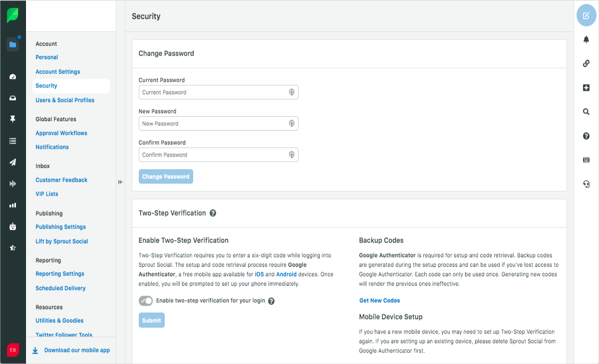Collapse the settings sidebar arrow
The width and height of the screenshot is (599, 364).
tap(120, 182)
